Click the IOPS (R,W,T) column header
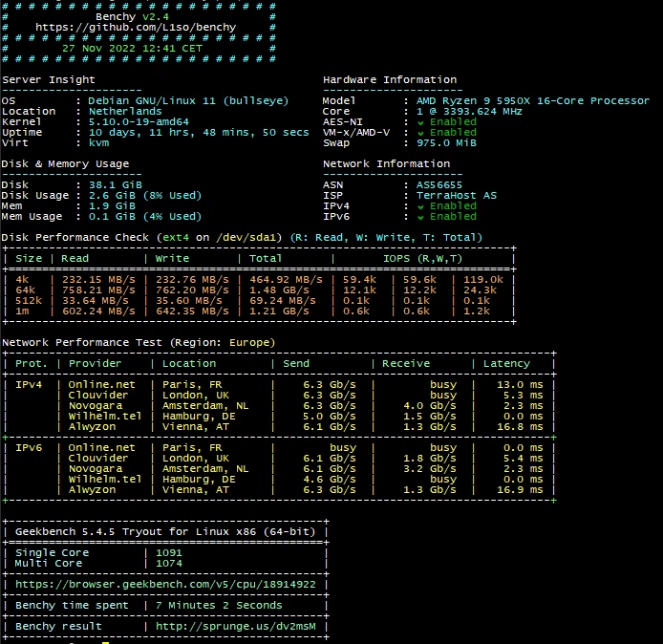The image size is (663, 644). click(422, 258)
